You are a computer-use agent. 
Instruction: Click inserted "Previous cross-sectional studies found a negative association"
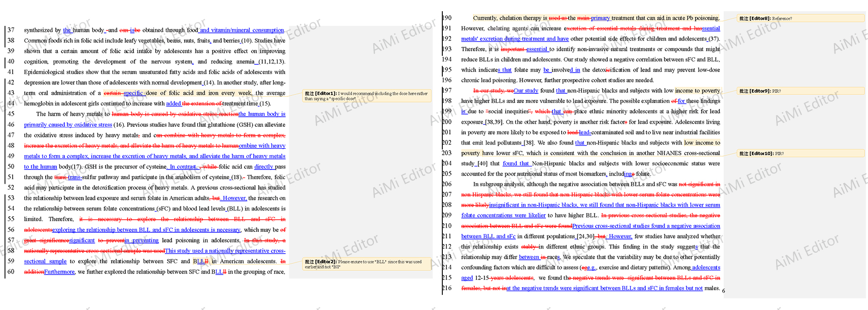point(646,226)
